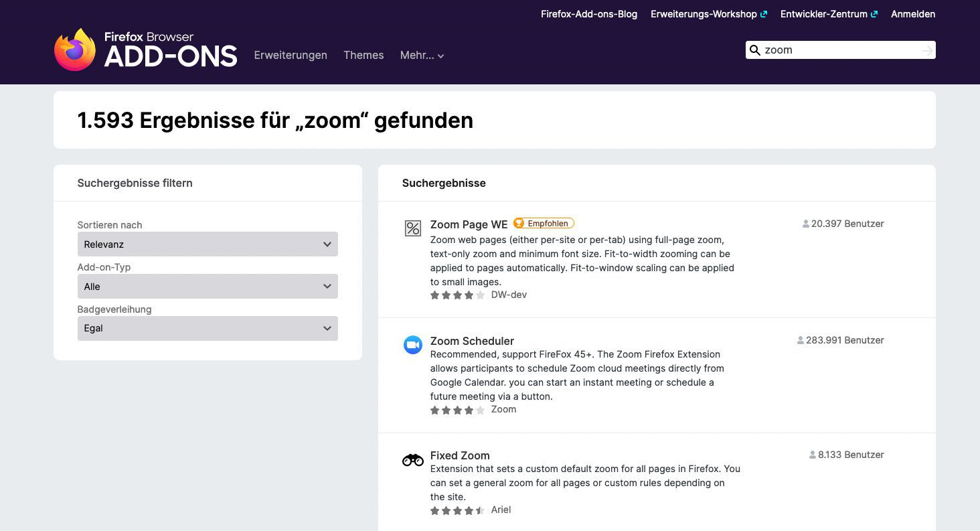980x531 pixels.
Task: Go to the Themes section
Action: pos(363,56)
